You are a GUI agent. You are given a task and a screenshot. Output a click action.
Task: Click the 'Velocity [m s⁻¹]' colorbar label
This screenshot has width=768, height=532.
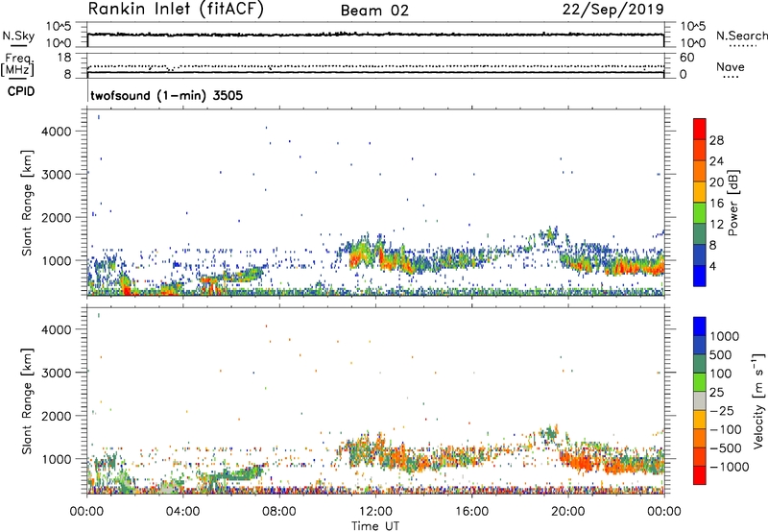pyautogui.click(x=758, y=400)
